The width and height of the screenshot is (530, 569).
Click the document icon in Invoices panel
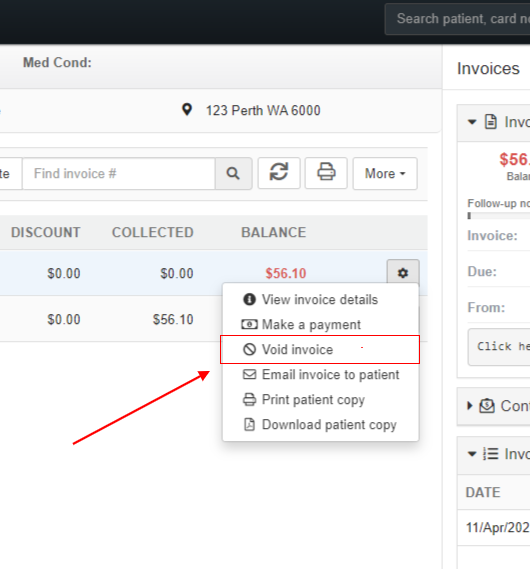pyautogui.click(x=491, y=122)
